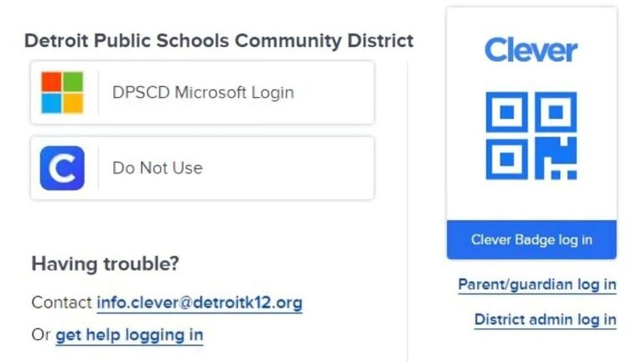Click the blue square of Microsoft logo
Image resolution: width=644 pixels, height=362 pixels.
pyautogui.click(x=52, y=103)
